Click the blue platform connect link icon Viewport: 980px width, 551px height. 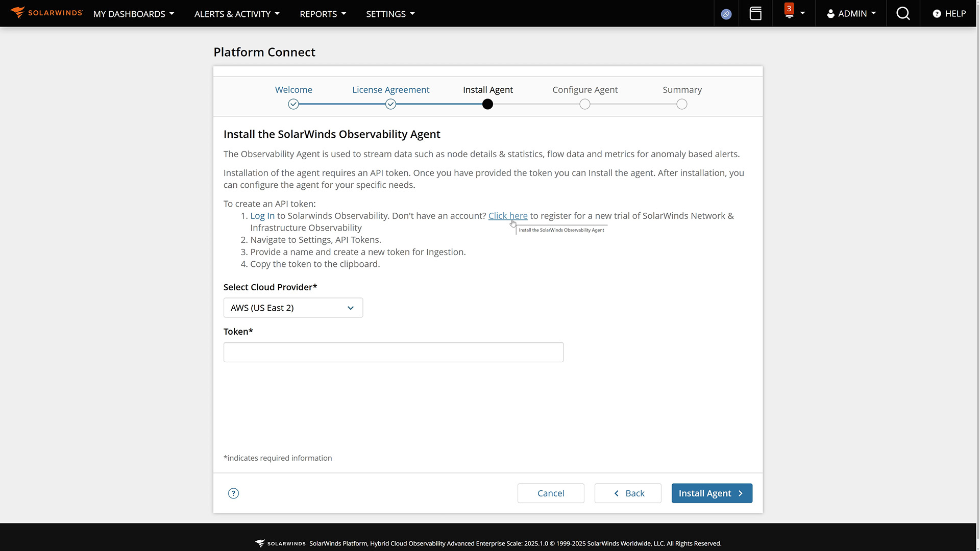click(726, 14)
